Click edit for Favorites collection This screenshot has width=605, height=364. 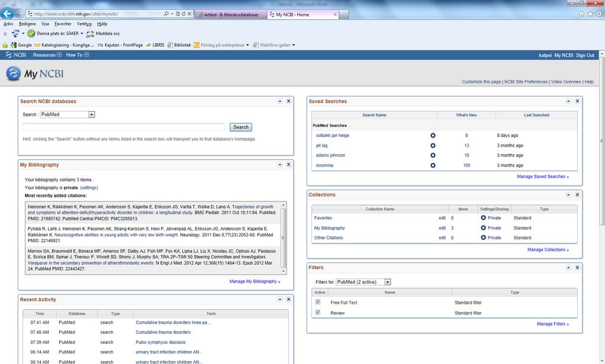(442, 218)
